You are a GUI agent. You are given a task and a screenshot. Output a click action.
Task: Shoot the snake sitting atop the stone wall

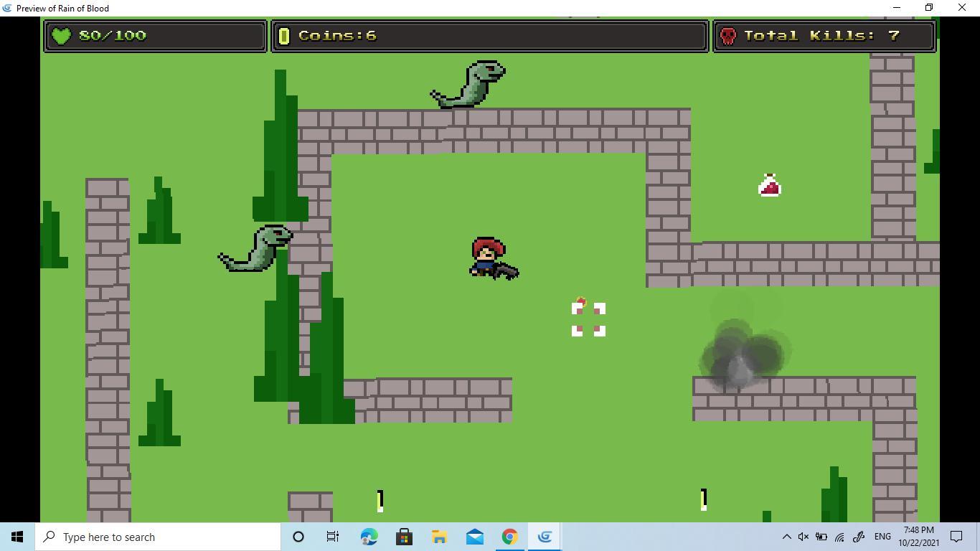[x=470, y=85]
